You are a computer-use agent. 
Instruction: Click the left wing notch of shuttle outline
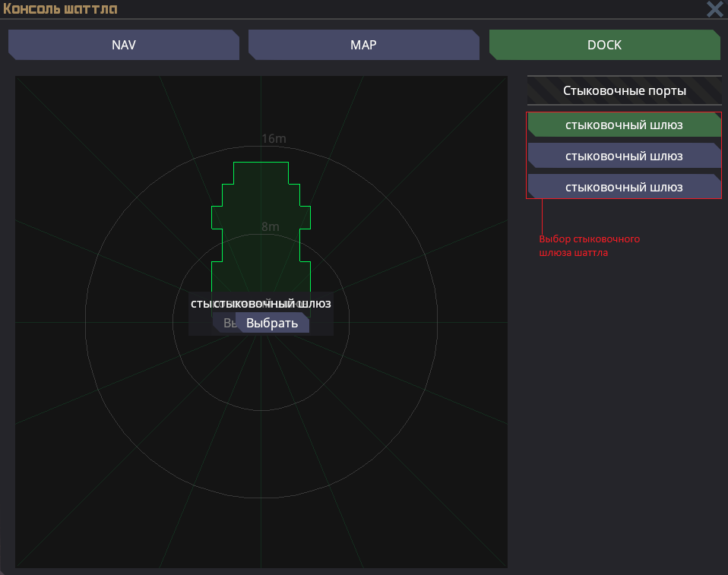[216, 216]
